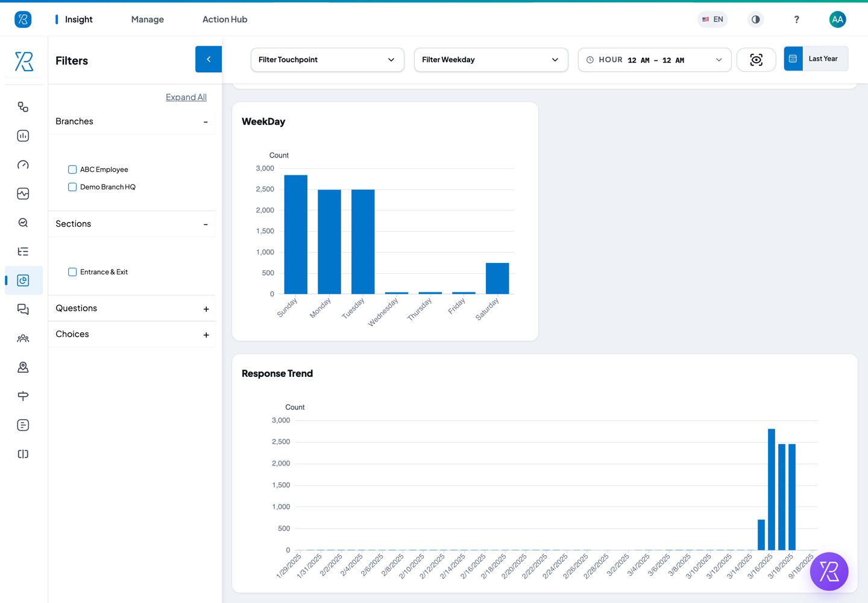Check the Entrance & Exit section checkbox

tap(72, 272)
